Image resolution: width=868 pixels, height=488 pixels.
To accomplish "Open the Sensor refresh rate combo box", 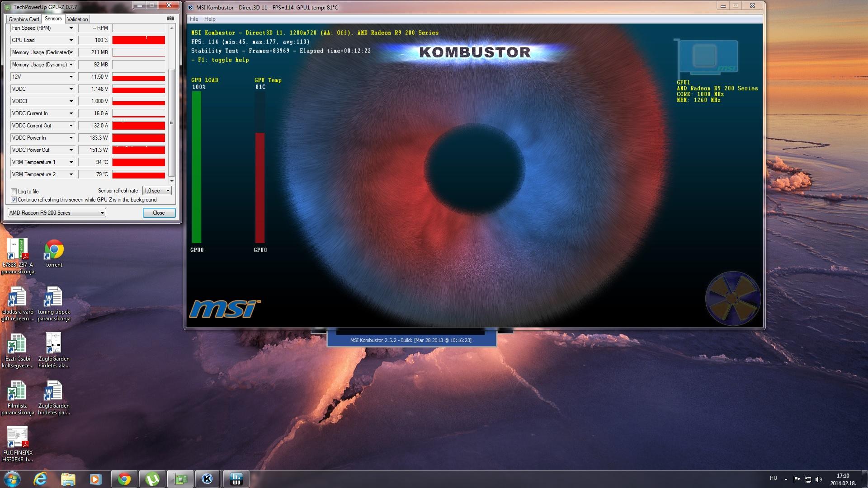I will click(157, 191).
